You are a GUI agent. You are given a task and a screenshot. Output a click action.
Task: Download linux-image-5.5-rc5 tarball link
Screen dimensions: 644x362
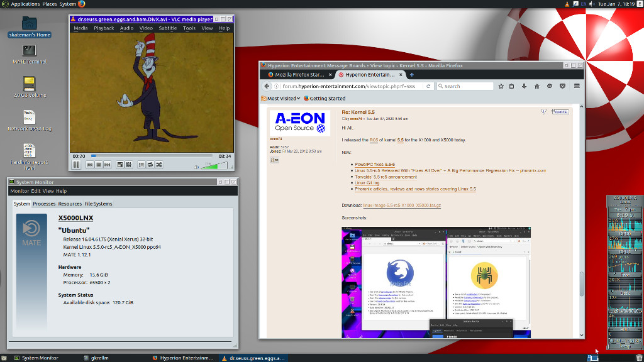(402, 206)
